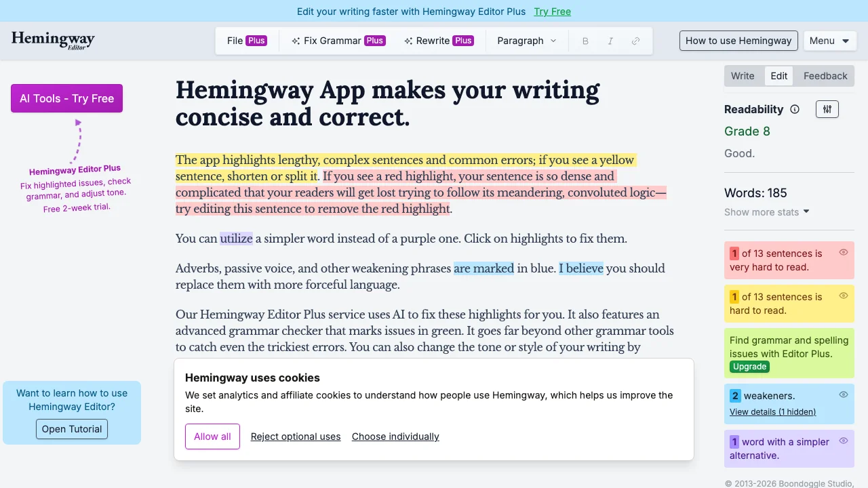
Task: Click Choose individually cookie link
Action: 395,436
